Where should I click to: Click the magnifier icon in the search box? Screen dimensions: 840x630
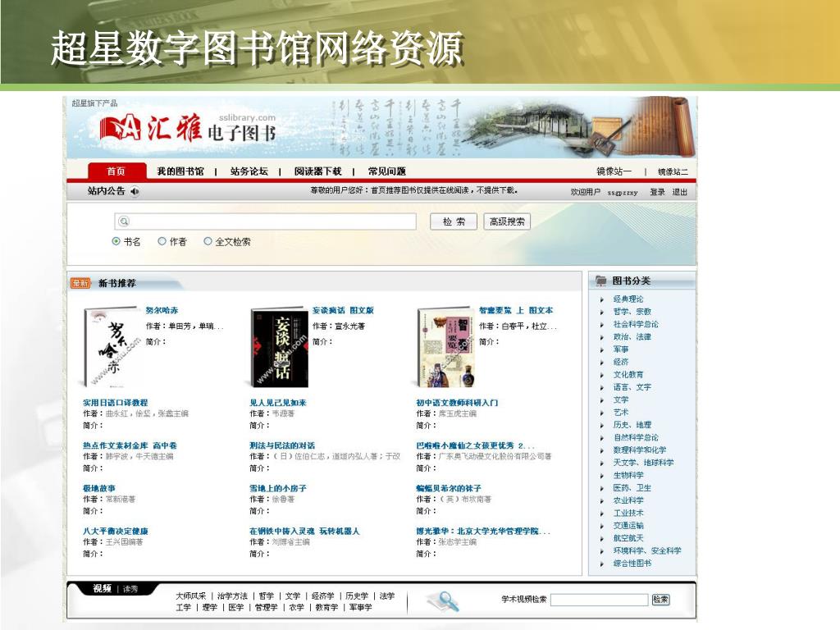(x=124, y=221)
